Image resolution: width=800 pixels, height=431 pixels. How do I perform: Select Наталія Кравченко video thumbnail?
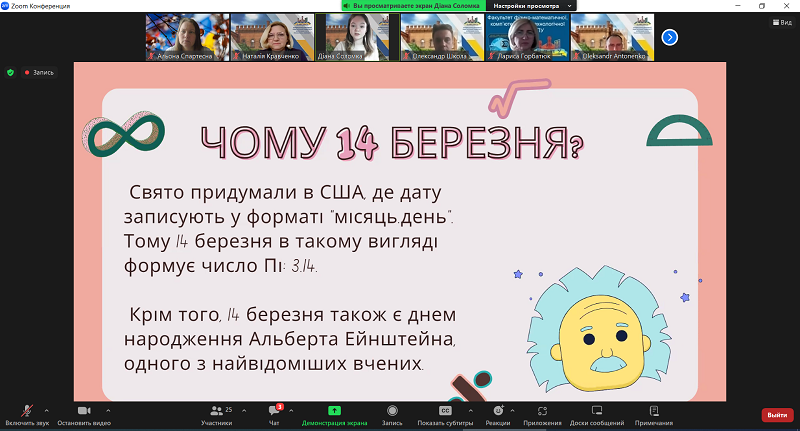[272, 37]
